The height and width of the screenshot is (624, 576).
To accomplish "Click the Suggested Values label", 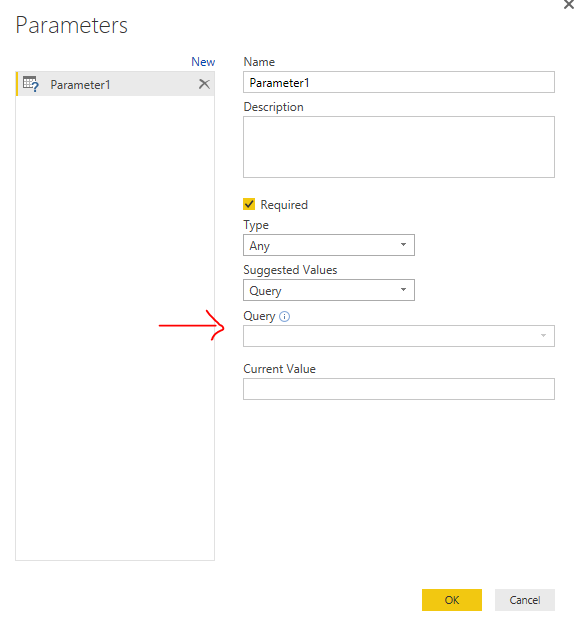I will coord(290,270).
